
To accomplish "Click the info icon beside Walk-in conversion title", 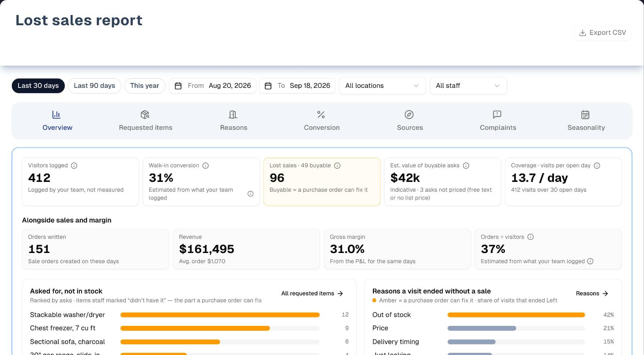I will (x=205, y=166).
